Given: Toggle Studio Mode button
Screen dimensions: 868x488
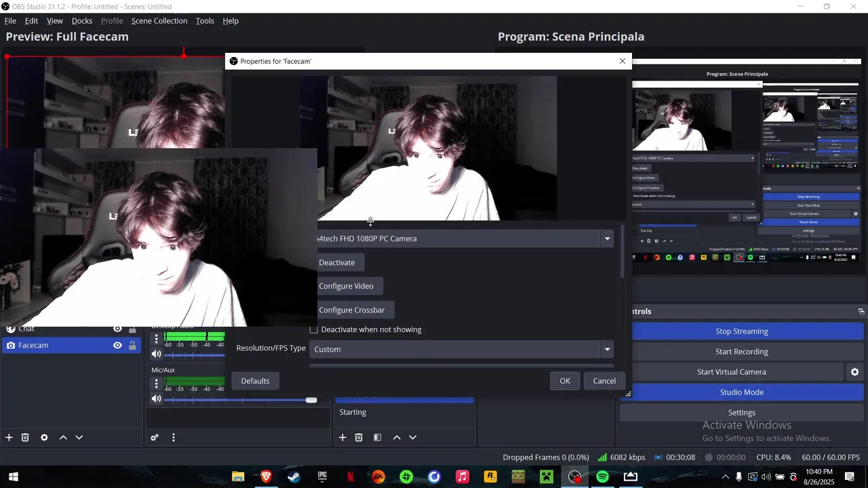Looking at the screenshot, I should click(741, 392).
